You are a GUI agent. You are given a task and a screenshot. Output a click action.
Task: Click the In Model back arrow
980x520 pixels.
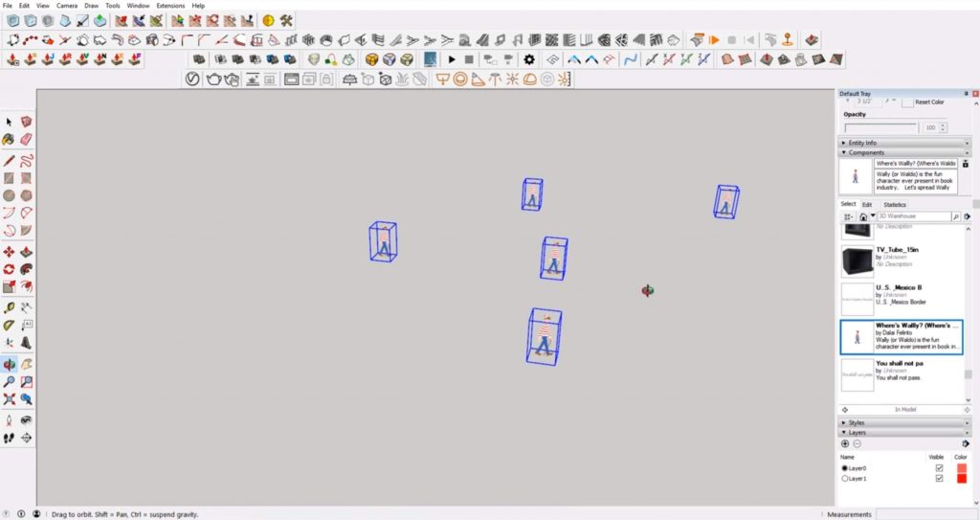845,409
